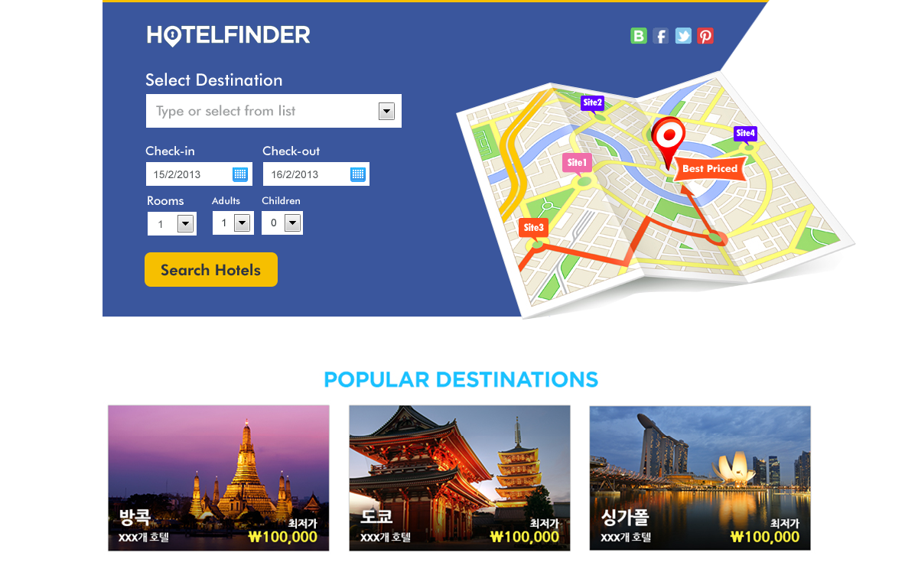Select the purple Site2 map marker
This screenshot has width=918, height=588.
click(x=593, y=103)
